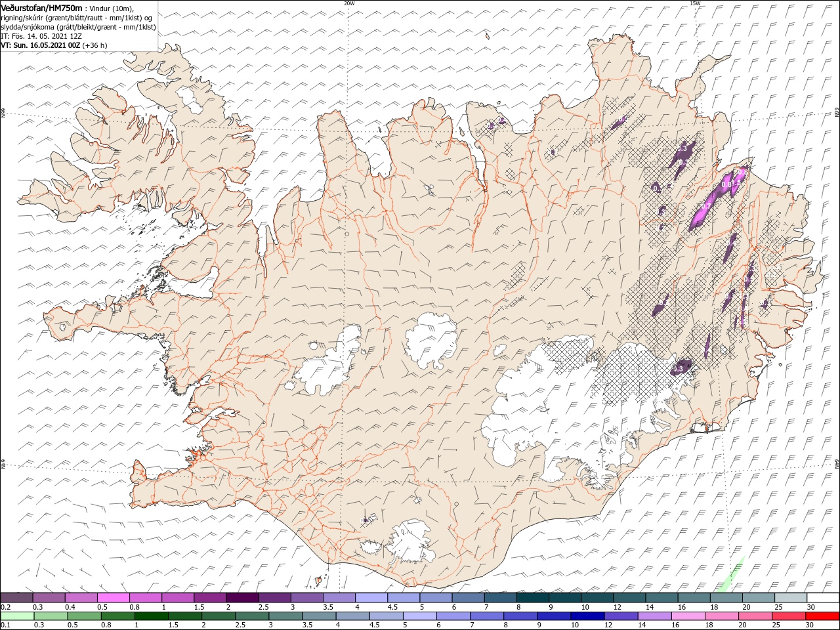Click the snow scale swatch starting at 0.2
Screen dimensions: 840x630
click(17, 598)
